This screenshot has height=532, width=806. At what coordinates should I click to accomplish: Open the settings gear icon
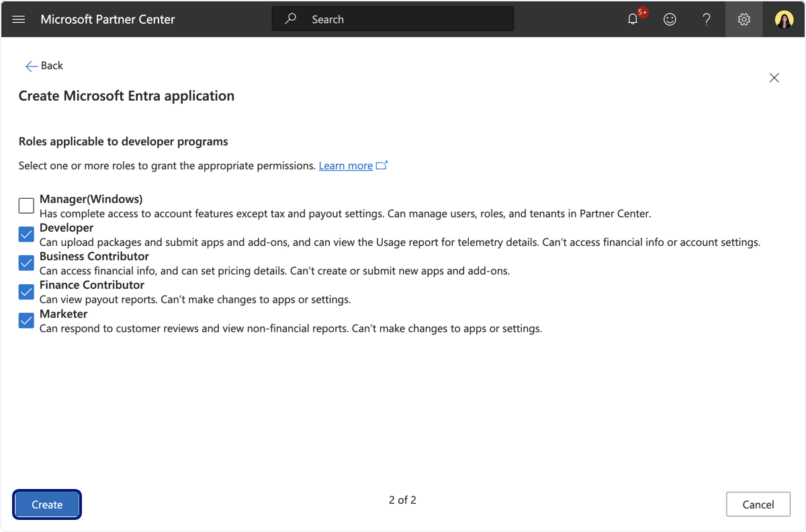744,19
